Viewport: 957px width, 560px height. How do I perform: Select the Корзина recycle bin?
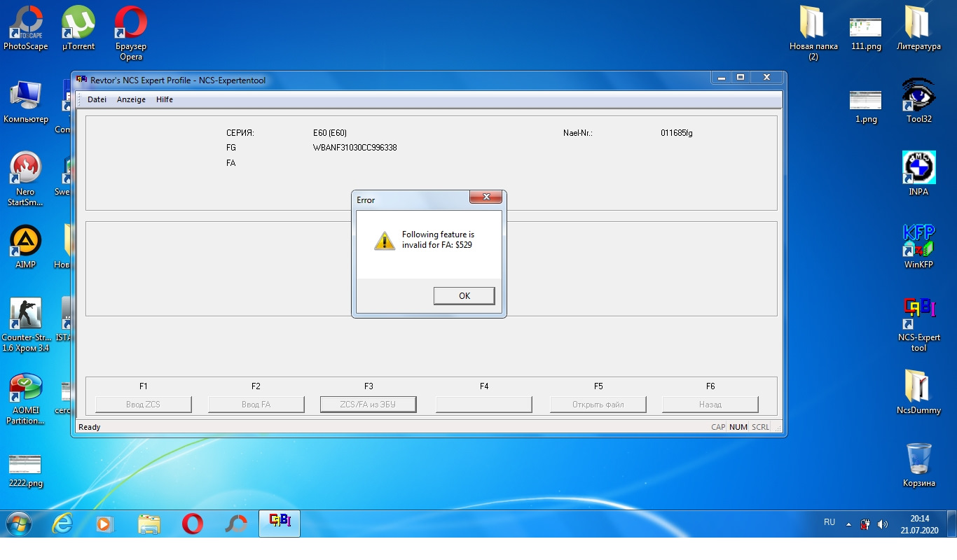point(918,465)
